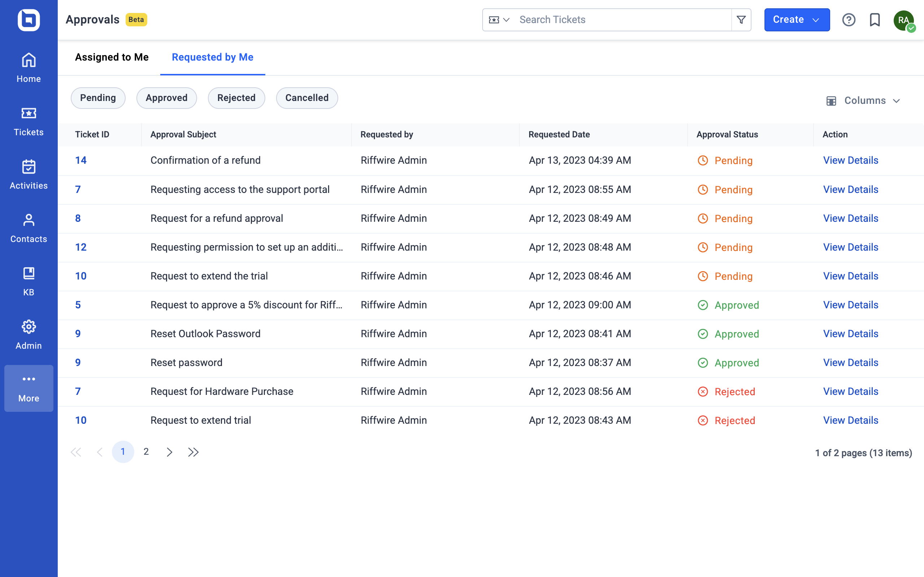Select the Requested by Me tab
Viewport: 924px width, 577px height.
pyautogui.click(x=212, y=57)
